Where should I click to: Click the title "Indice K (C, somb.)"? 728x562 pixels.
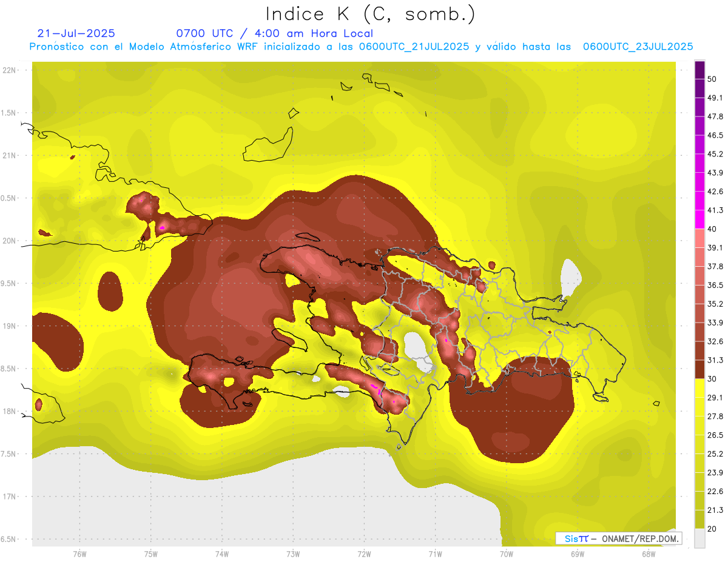point(370,14)
